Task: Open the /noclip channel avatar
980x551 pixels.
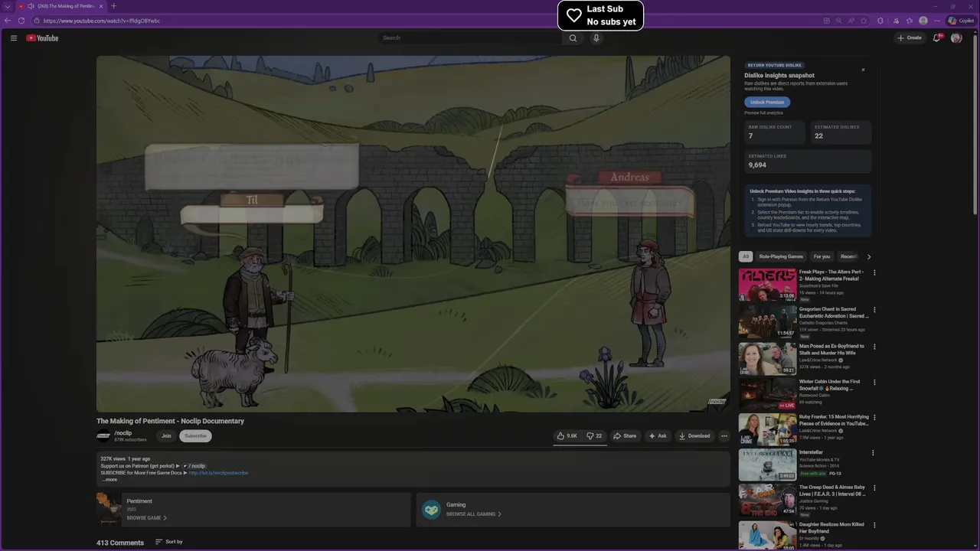Action: [x=103, y=436]
